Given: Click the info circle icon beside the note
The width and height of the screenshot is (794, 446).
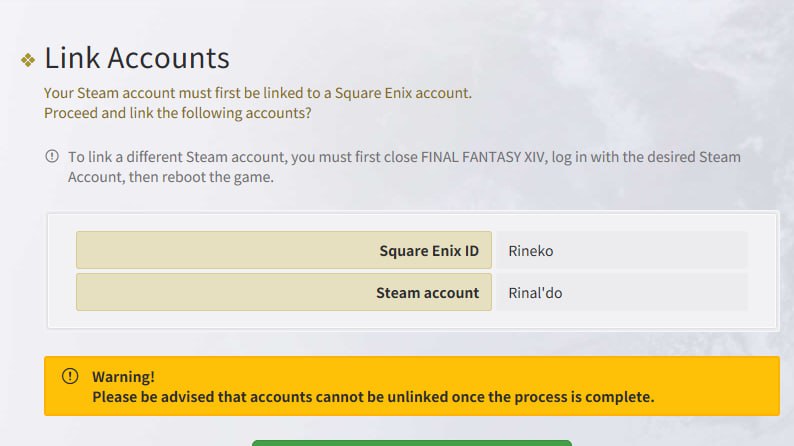Looking at the screenshot, I should pos(52,157).
